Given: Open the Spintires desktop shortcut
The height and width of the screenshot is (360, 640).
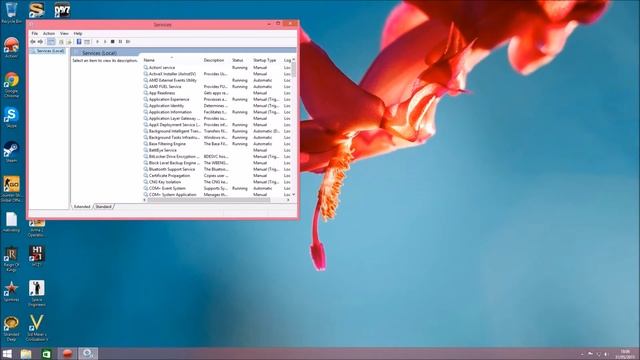Looking at the screenshot, I should [11, 291].
